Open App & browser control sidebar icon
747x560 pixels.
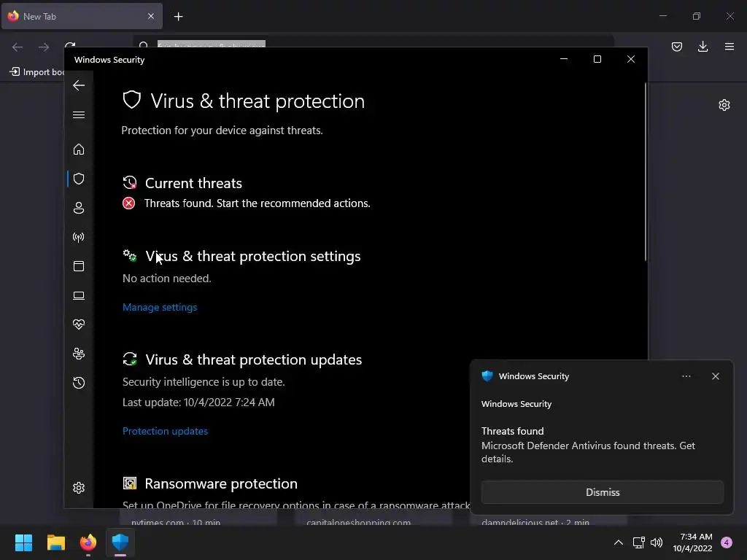(79, 266)
